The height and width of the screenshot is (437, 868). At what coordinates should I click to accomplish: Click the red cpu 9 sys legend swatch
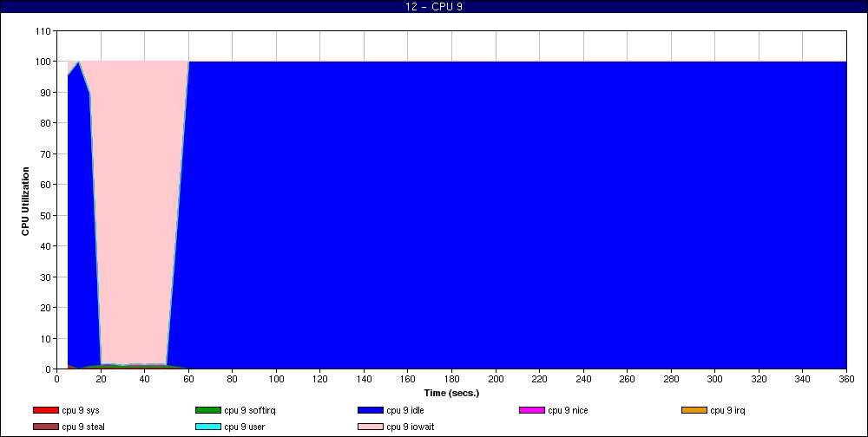point(45,410)
